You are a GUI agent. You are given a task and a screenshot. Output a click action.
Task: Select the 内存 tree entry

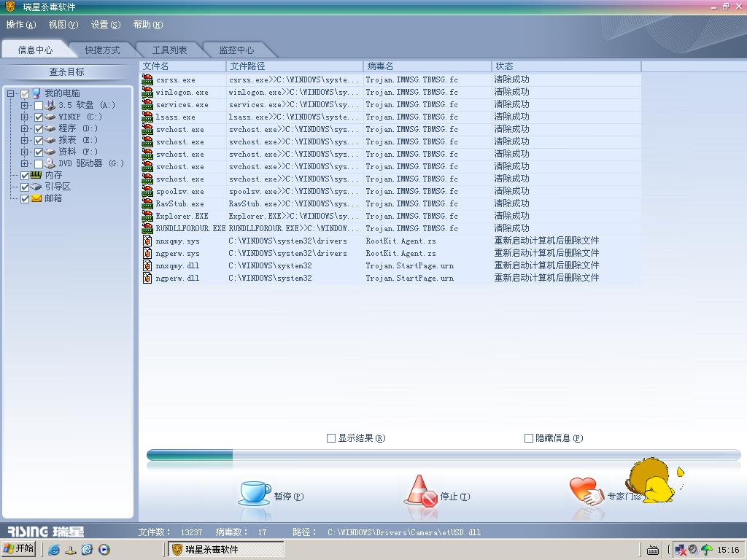(53, 175)
